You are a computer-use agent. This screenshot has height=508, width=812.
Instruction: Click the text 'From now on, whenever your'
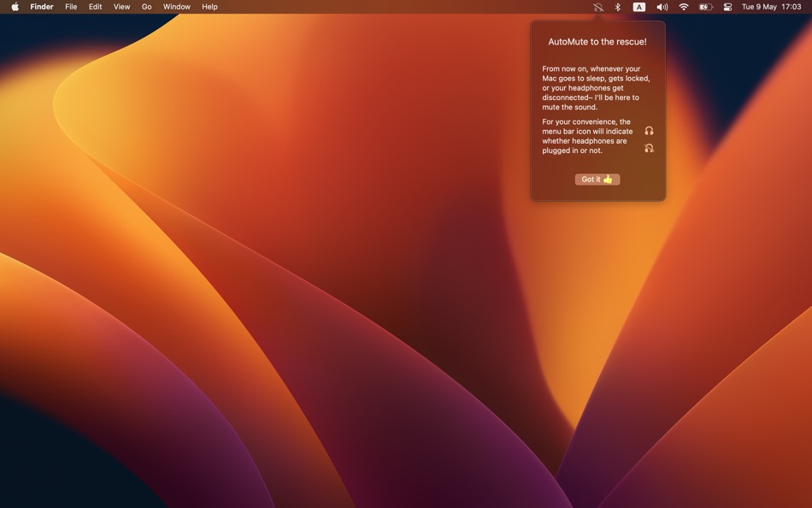tap(591, 69)
